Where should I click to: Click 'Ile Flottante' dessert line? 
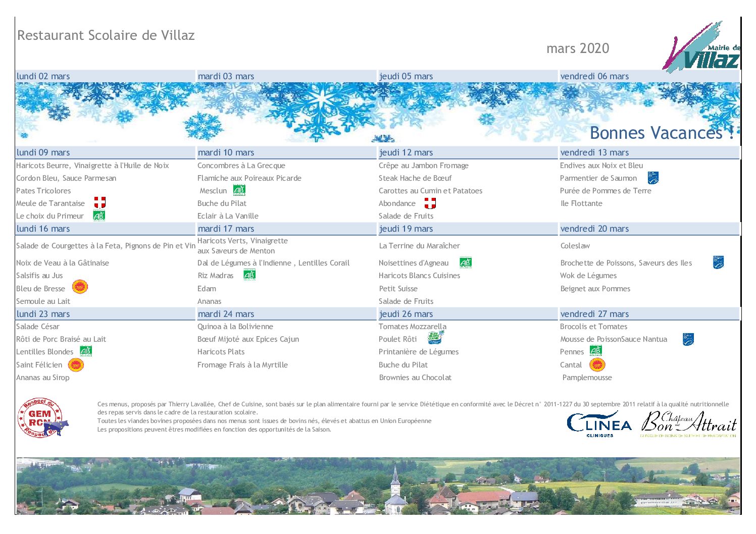[581, 203]
